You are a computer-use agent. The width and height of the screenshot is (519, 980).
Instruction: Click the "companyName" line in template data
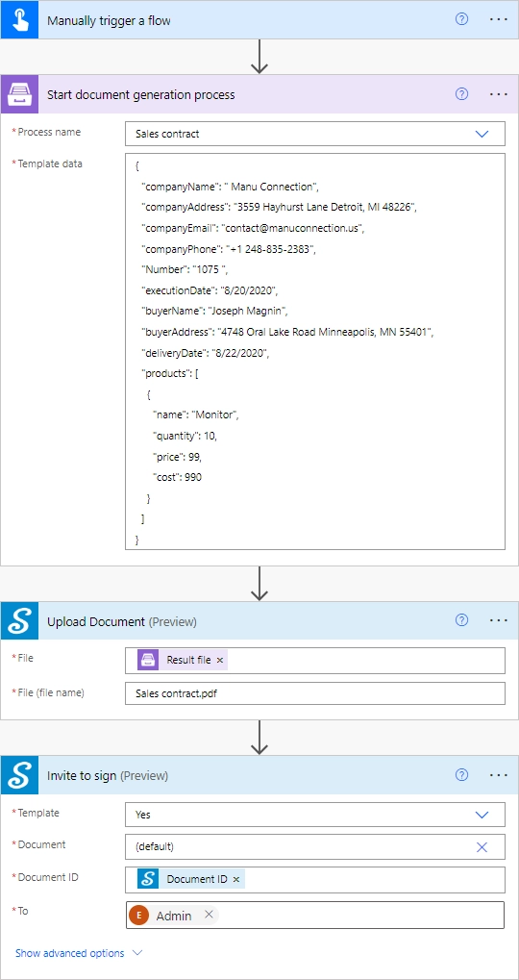(x=231, y=187)
